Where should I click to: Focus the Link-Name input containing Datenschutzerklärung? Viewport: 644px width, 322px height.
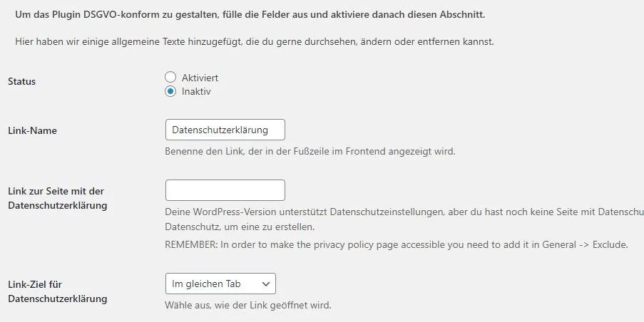click(x=225, y=130)
